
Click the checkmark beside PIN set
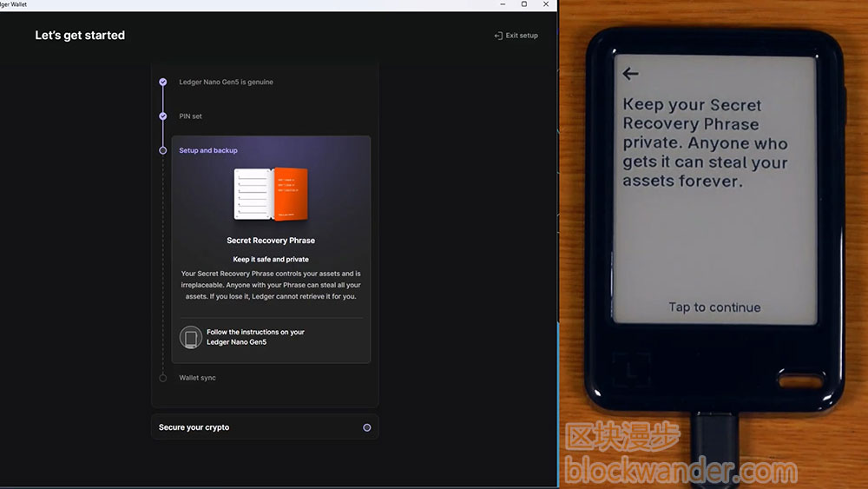pos(163,116)
